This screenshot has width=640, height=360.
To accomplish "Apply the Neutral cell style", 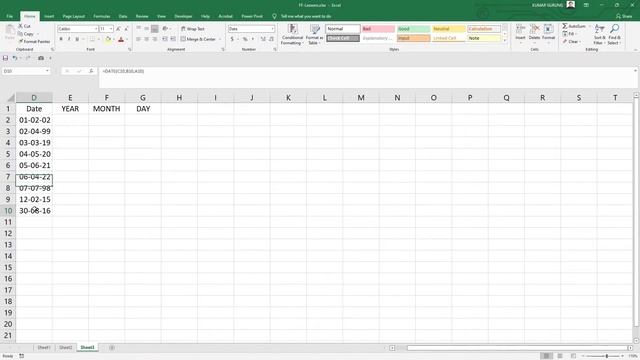I will coord(449,29).
